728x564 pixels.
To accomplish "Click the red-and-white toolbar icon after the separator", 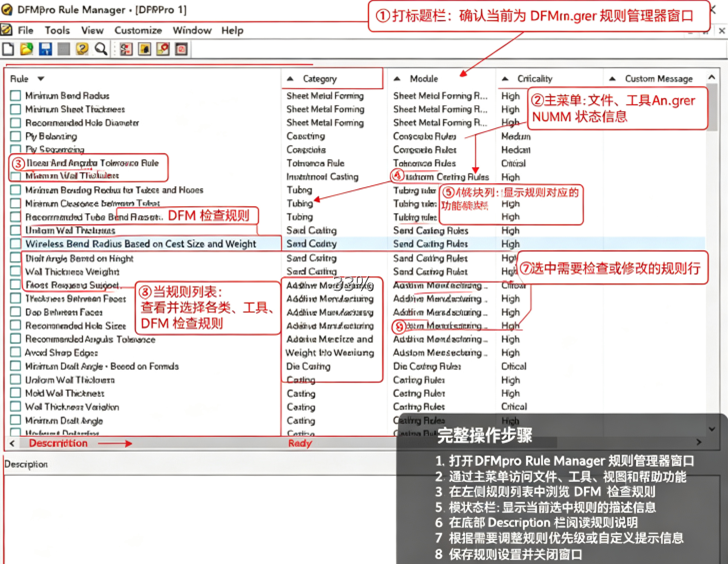I will (126, 49).
